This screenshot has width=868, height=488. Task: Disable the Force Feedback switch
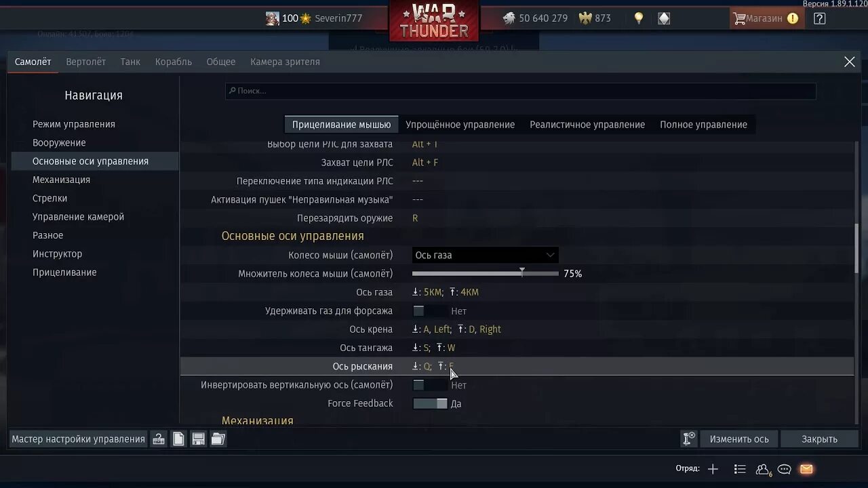(430, 403)
